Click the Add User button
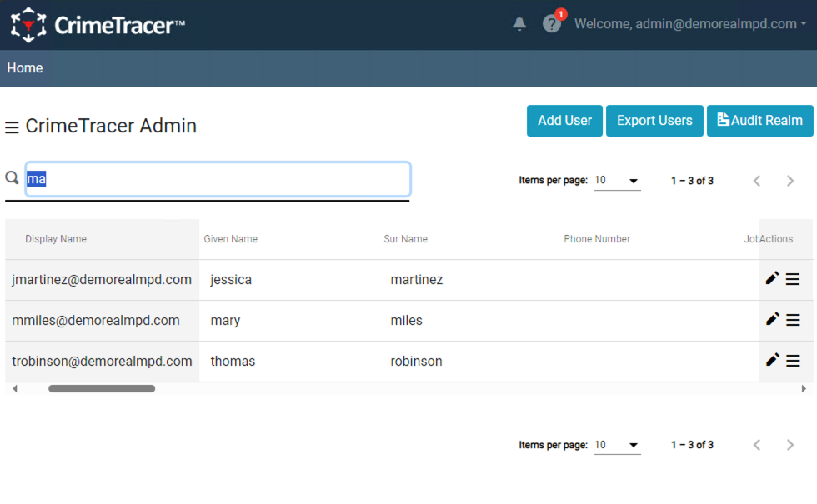Image resolution: width=817 pixels, height=504 pixels. tap(564, 121)
